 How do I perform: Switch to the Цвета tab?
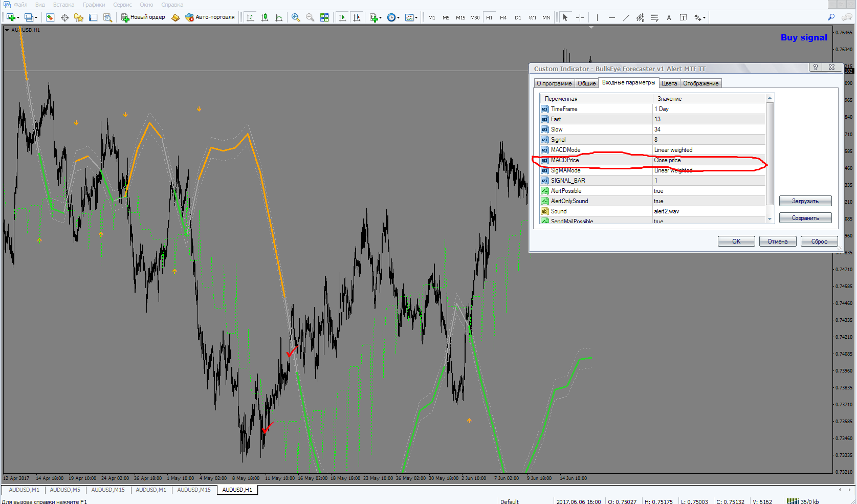pos(669,83)
